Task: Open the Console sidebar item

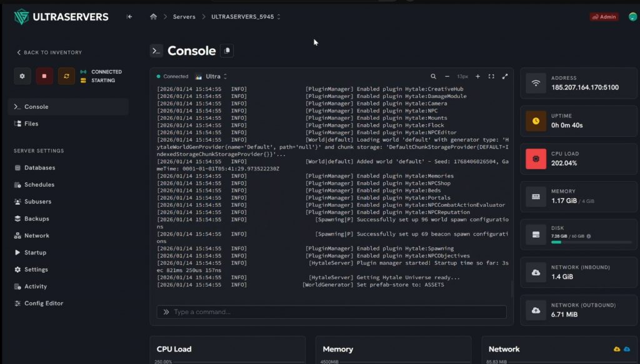Action: (x=68, y=106)
